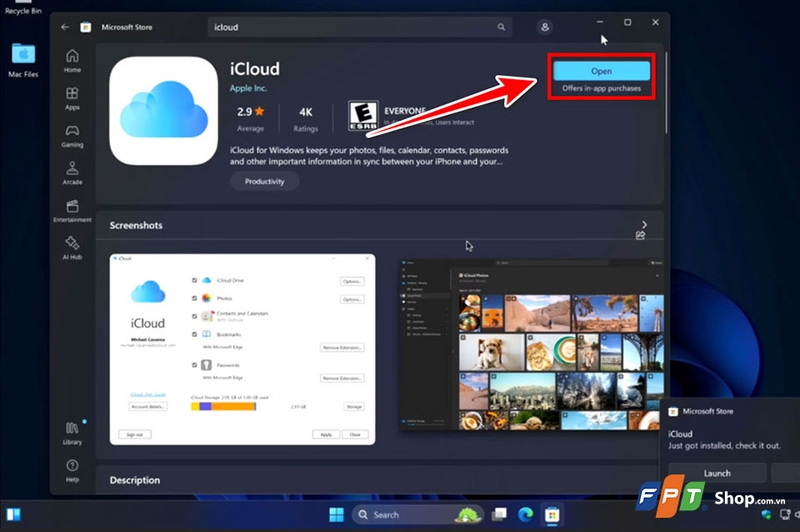Maximize the Microsoft Store window

tap(628, 22)
